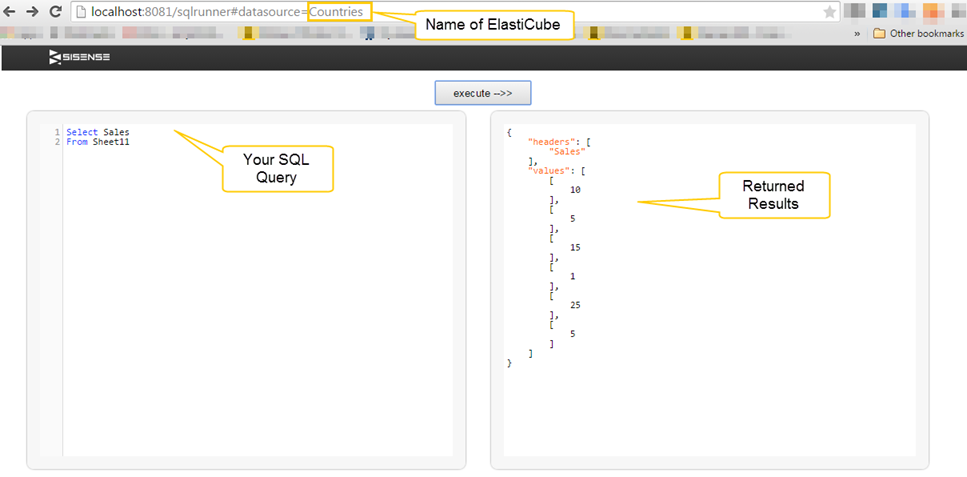The height and width of the screenshot is (477, 967).
Task: Click the execute -->> button
Action: tap(483, 93)
